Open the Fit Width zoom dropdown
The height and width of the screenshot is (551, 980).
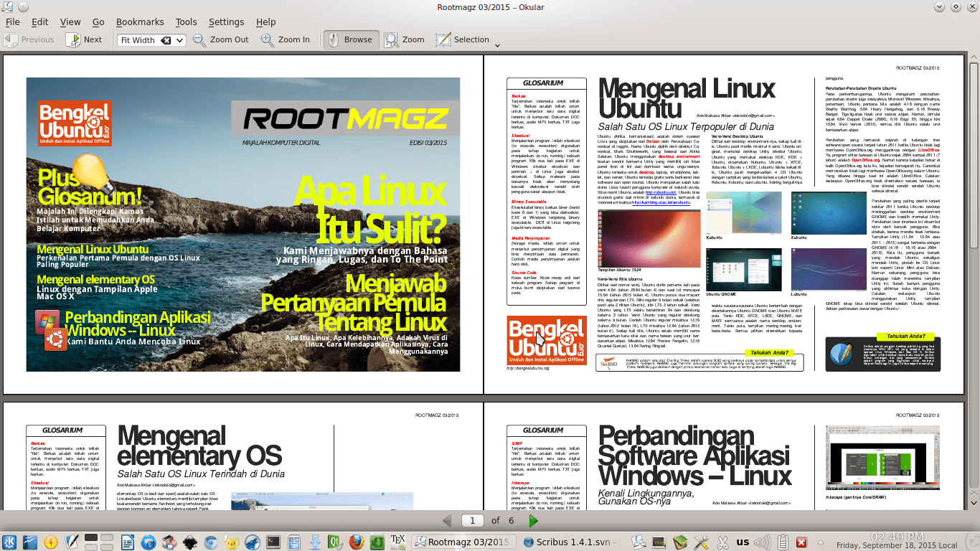click(x=179, y=40)
